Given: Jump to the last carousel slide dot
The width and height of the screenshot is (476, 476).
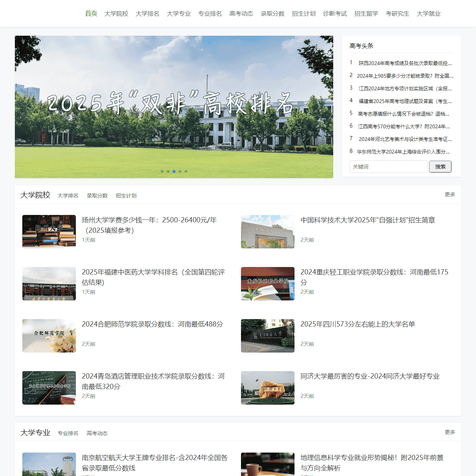Looking at the screenshot, I should (x=186, y=171).
